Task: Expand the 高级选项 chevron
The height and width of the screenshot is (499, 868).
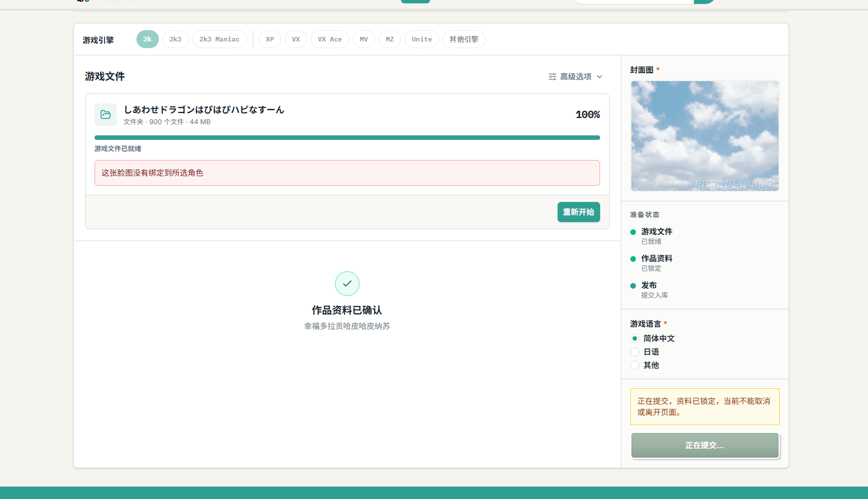Action: coord(600,77)
